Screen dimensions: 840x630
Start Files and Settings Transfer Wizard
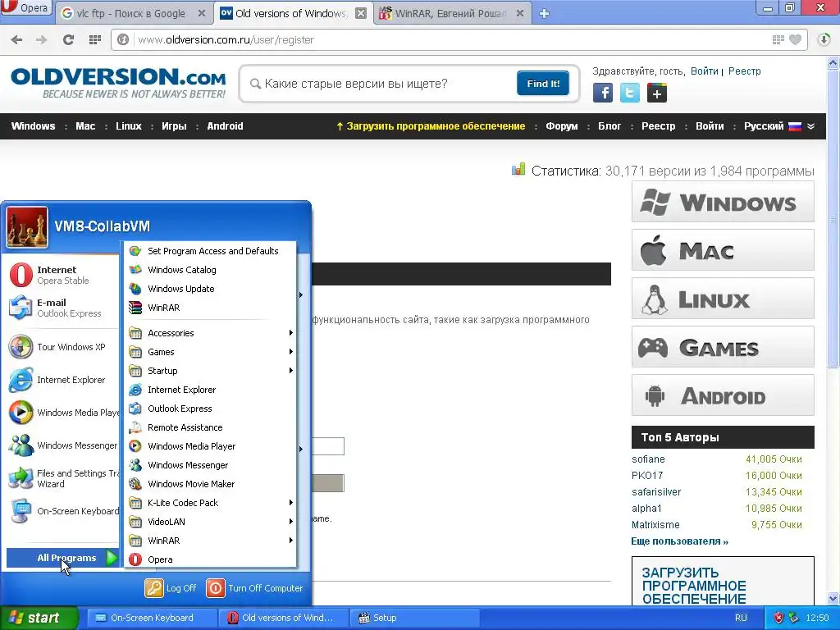click(62, 478)
